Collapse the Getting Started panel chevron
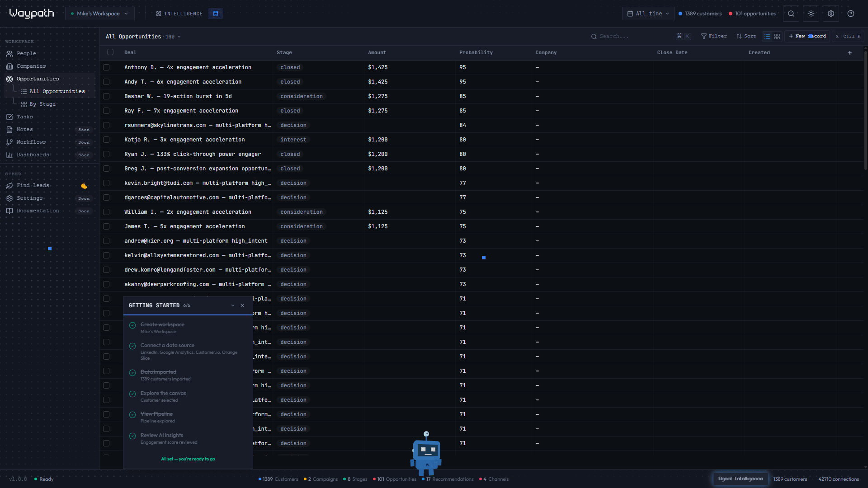 click(x=232, y=305)
